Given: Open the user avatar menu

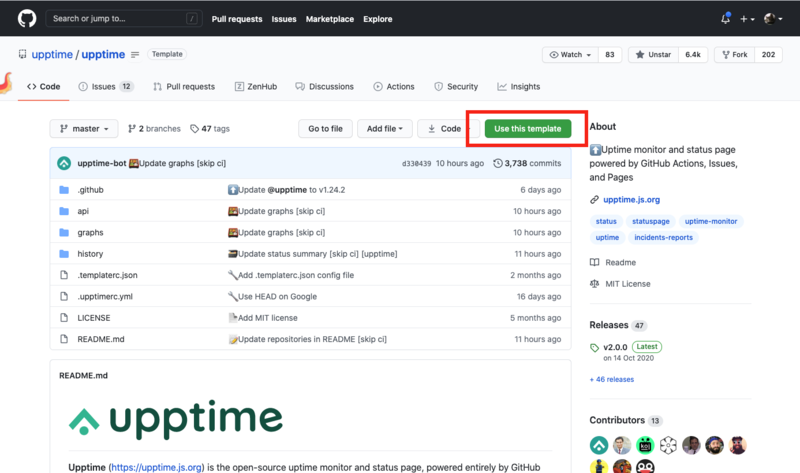Looking at the screenshot, I should pos(773,19).
